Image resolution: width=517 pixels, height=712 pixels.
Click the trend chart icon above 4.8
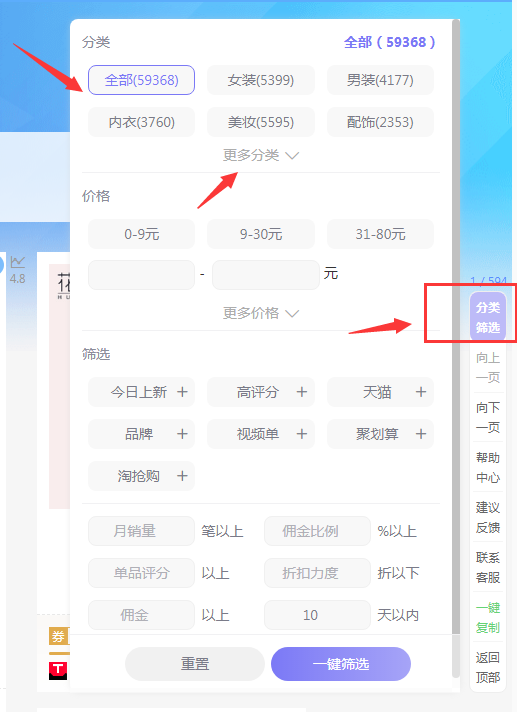[x=18, y=262]
